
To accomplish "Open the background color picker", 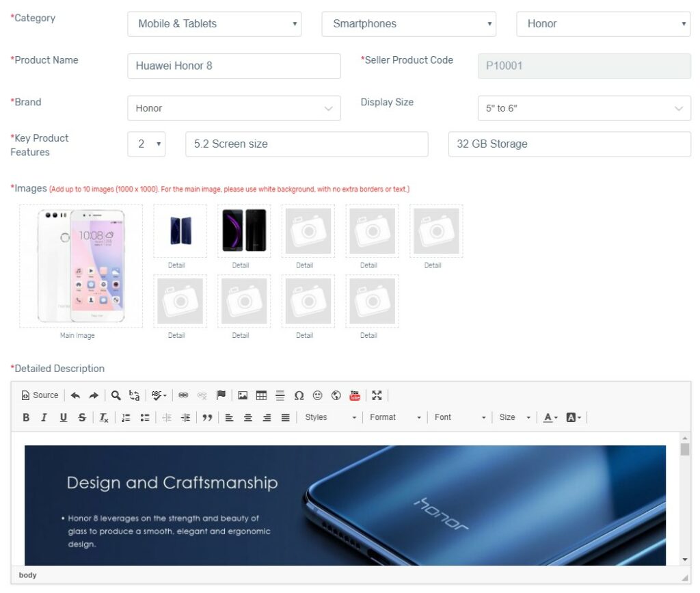I will tap(574, 417).
